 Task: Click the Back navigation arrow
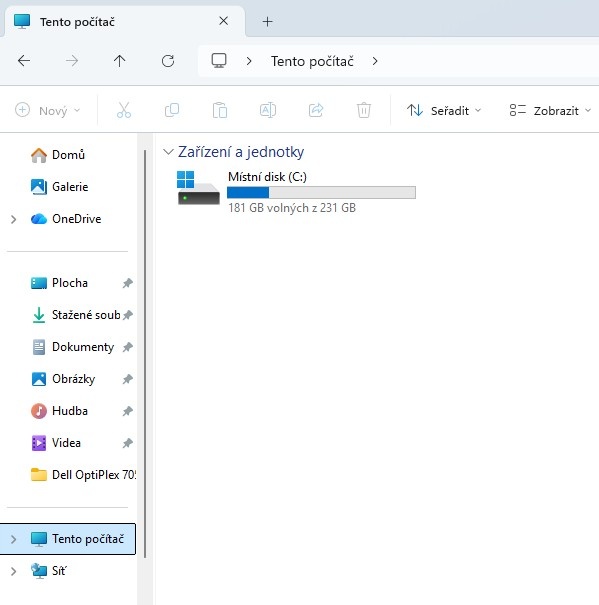pos(24,61)
